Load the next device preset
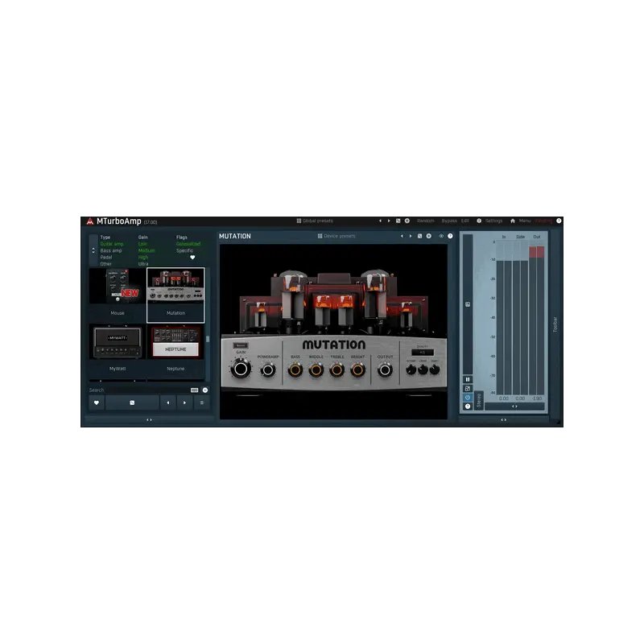 (411, 236)
